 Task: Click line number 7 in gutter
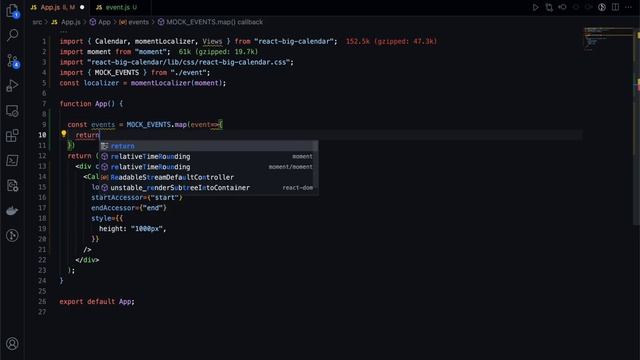[44, 104]
